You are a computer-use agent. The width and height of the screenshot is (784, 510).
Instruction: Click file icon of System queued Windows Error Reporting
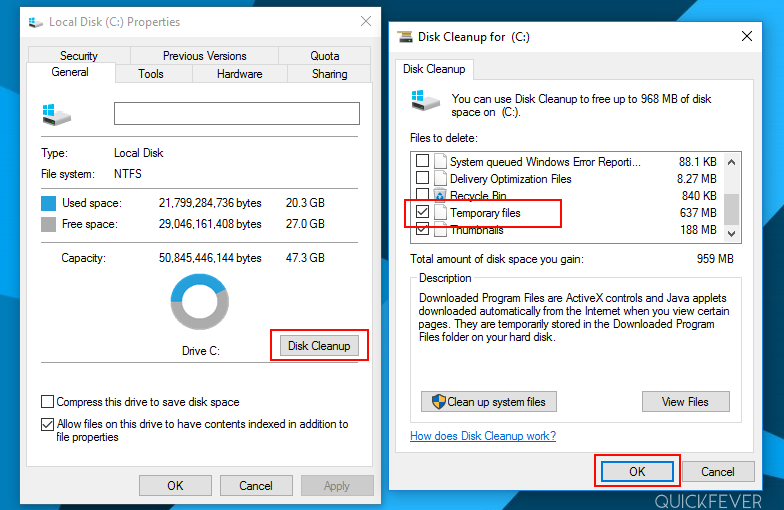click(440, 161)
